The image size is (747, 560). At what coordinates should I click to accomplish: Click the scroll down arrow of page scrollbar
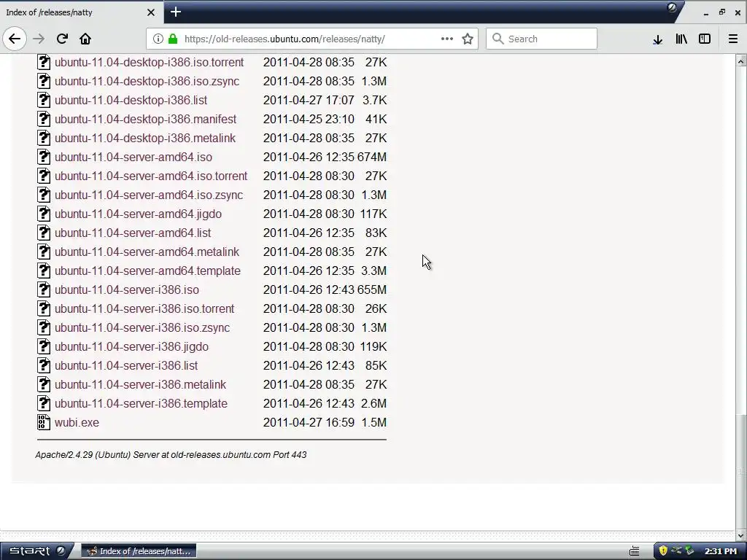coord(741,536)
